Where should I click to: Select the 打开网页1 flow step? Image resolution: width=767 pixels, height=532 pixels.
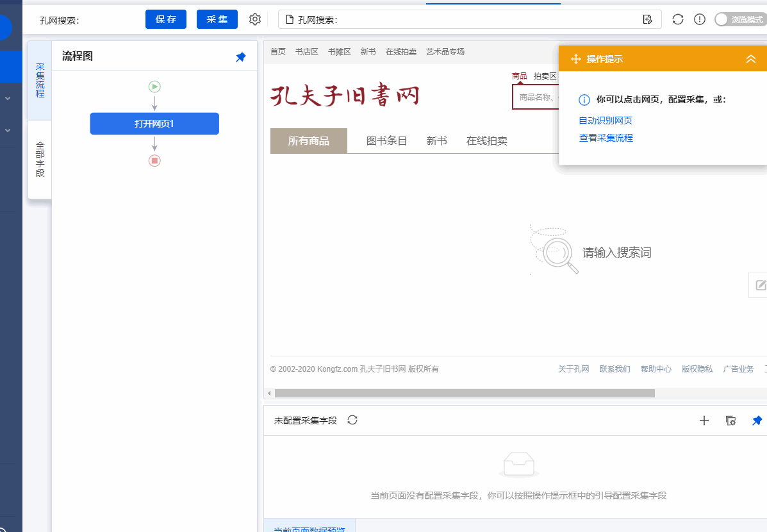[x=154, y=124]
